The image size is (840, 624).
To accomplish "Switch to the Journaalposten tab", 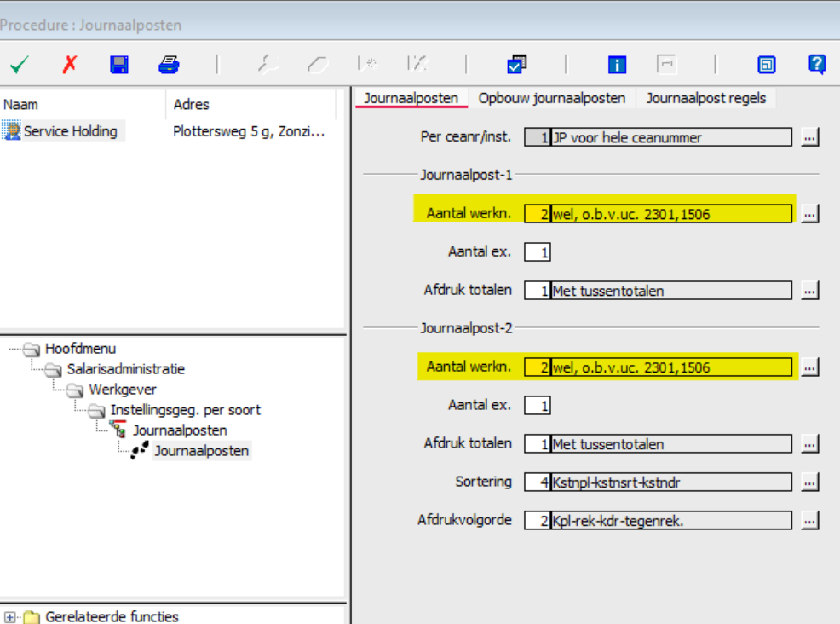I will [x=411, y=98].
